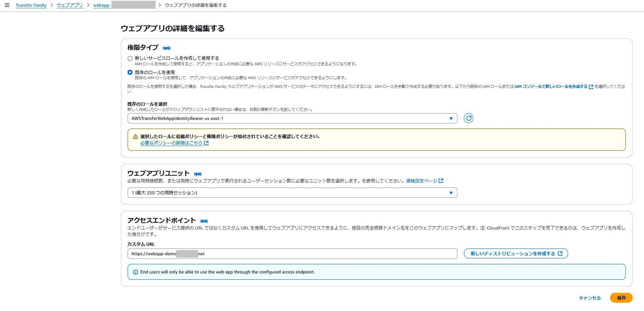Select 新しいサービスロールを作成して使用する radio option
This screenshot has height=311, width=644.
pyautogui.click(x=130, y=58)
